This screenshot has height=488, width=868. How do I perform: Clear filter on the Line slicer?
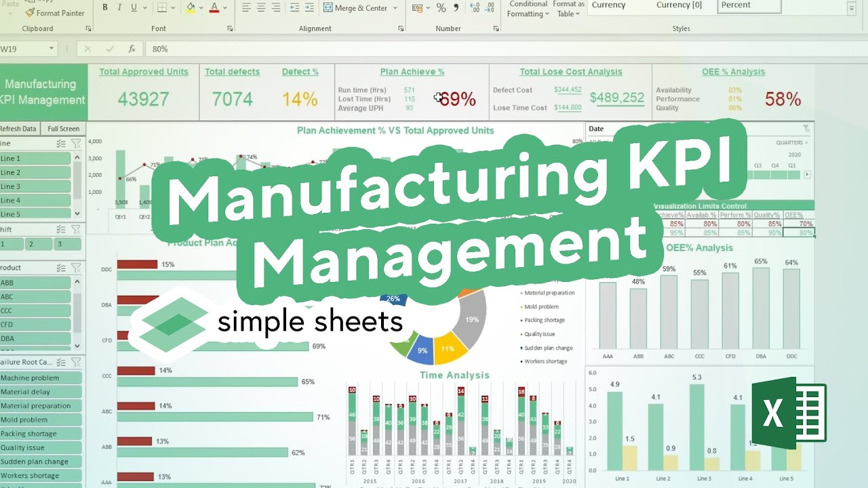[76, 144]
